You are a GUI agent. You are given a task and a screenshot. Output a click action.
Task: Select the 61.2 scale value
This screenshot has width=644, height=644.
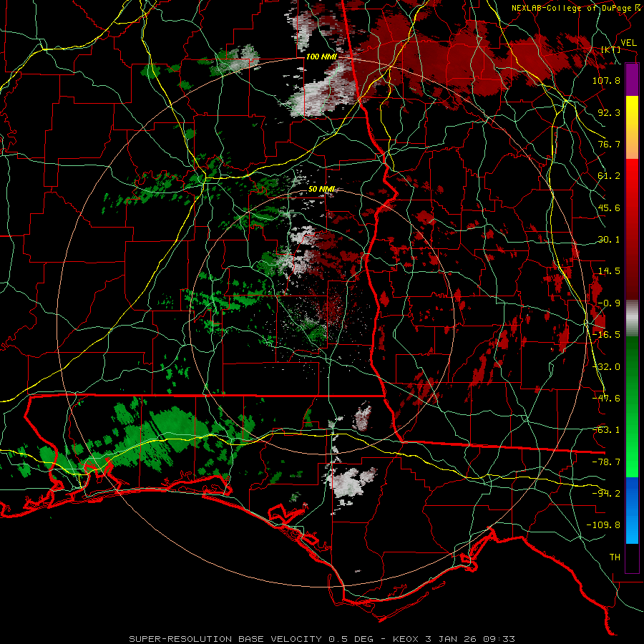click(x=609, y=176)
